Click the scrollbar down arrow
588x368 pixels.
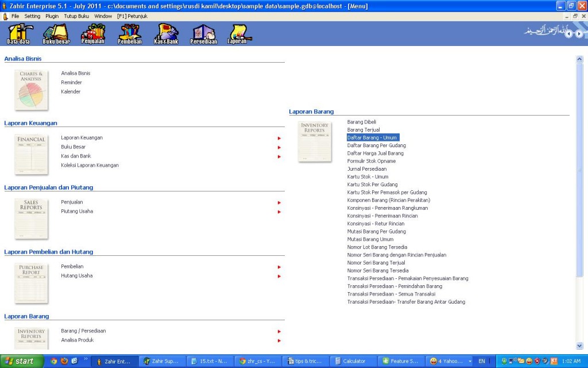(579, 346)
